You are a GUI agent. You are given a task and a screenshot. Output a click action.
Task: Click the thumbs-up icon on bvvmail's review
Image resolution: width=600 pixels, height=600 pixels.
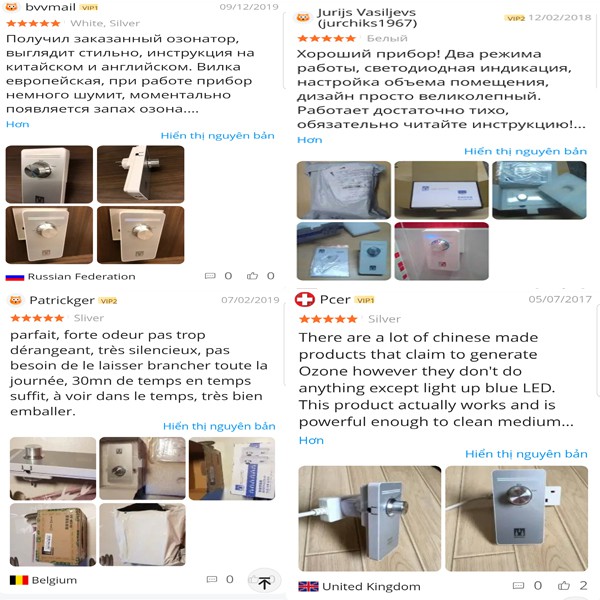pos(252,276)
